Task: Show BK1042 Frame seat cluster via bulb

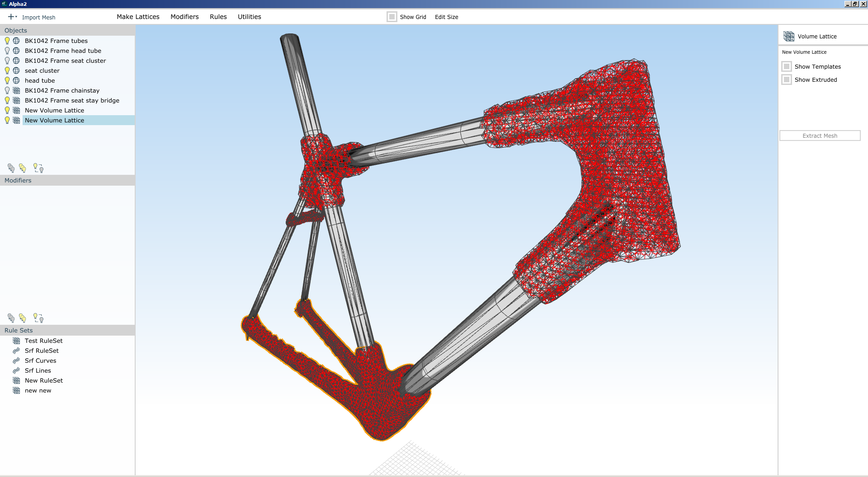Action: (7, 61)
